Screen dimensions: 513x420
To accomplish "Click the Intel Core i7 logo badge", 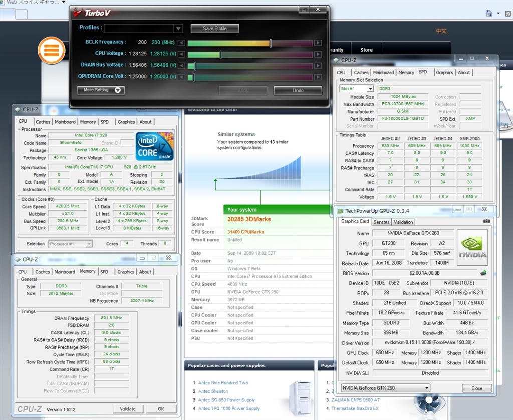I will pyautogui.click(x=154, y=146).
